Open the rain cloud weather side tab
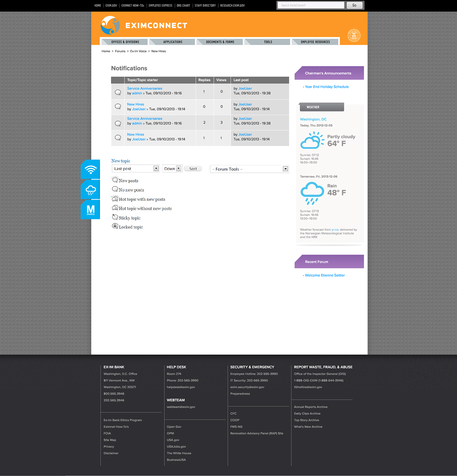 coord(91,190)
